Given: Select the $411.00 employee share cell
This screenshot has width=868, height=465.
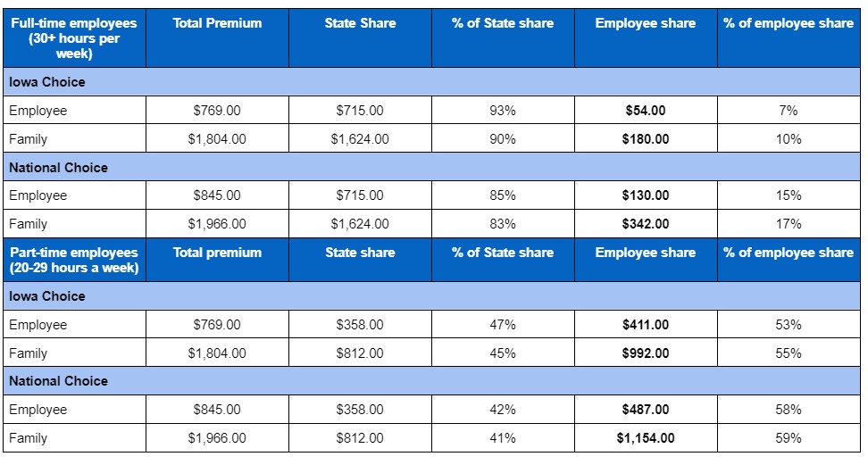Looking at the screenshot, I should tap(645, 325).
